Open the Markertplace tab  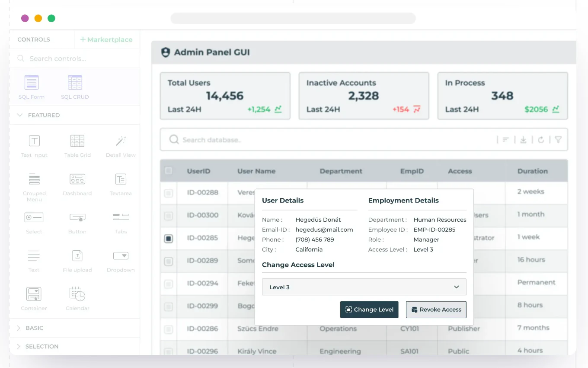(x=106, y=39)
